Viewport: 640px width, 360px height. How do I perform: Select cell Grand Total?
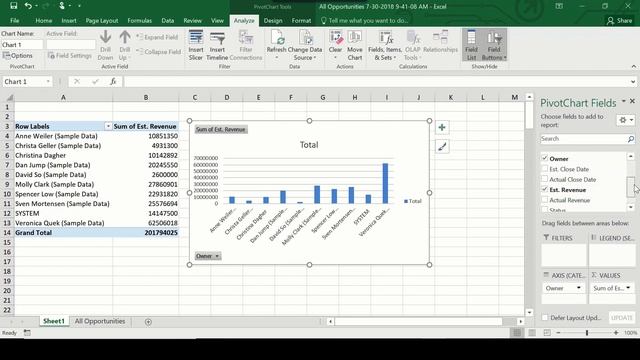[63, 233]
